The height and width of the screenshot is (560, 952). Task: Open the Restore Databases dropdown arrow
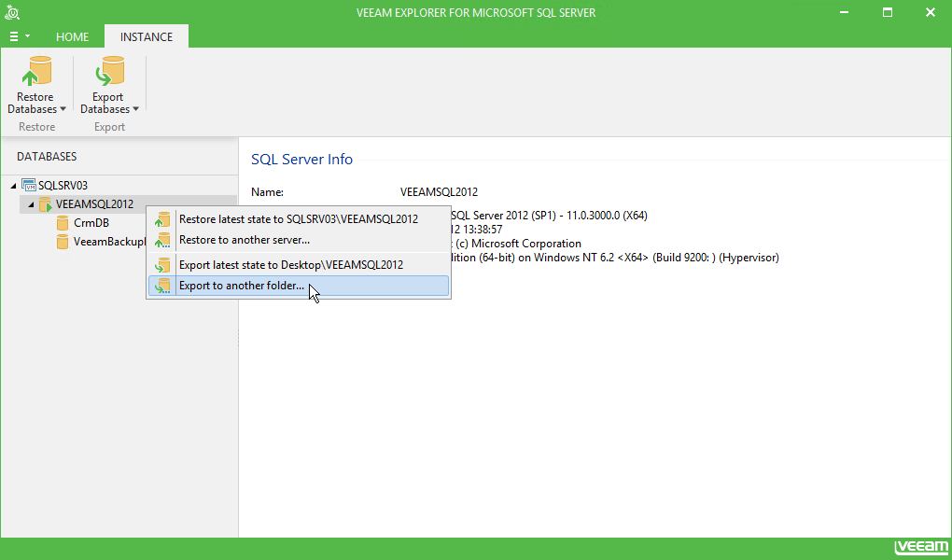coord(63,109)
